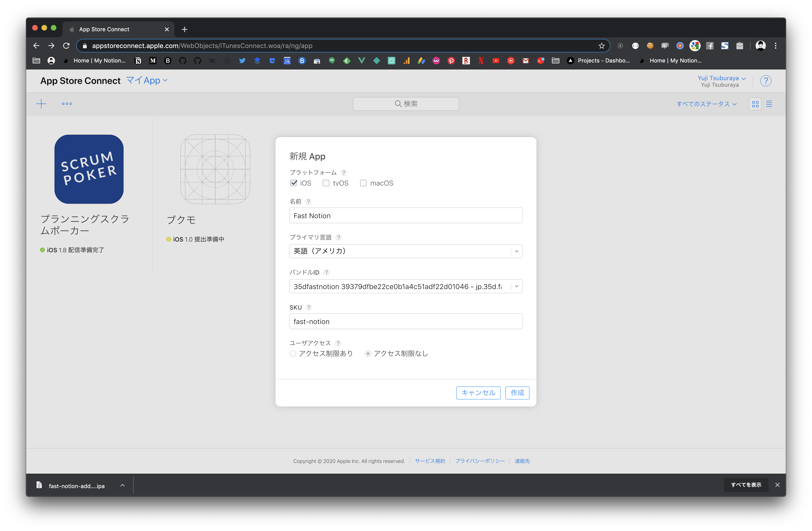Screen dimensions: 812x531
Task: Click the プランニングスクラムポーカー app name
Action: (x=85, y=224)
